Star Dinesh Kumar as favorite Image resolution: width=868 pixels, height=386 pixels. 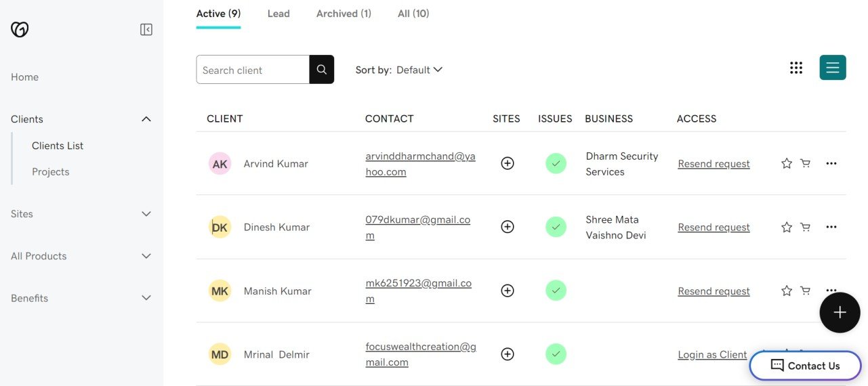click(x=787, y=227)
